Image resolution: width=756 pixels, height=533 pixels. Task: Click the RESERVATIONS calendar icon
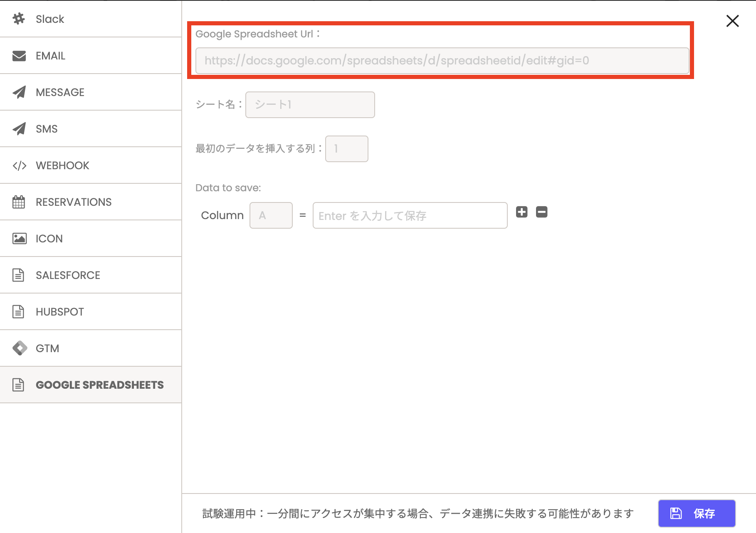coord(19,202)
